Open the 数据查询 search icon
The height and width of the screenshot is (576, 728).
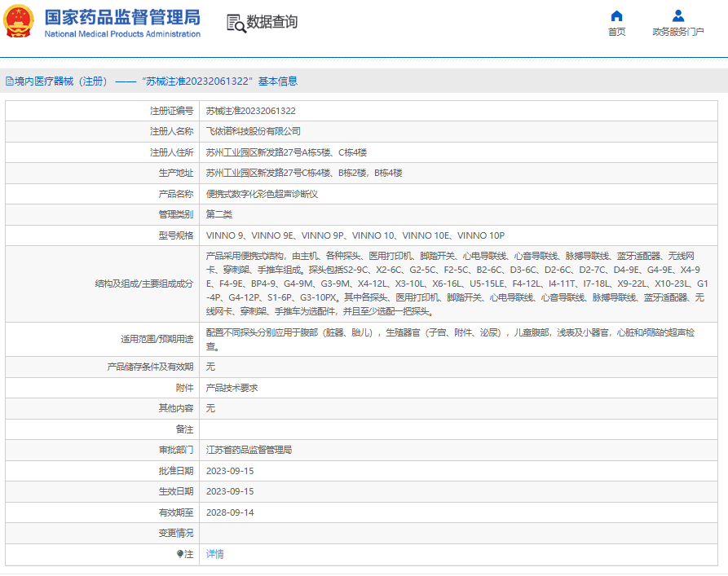click(x=236, y=23)
